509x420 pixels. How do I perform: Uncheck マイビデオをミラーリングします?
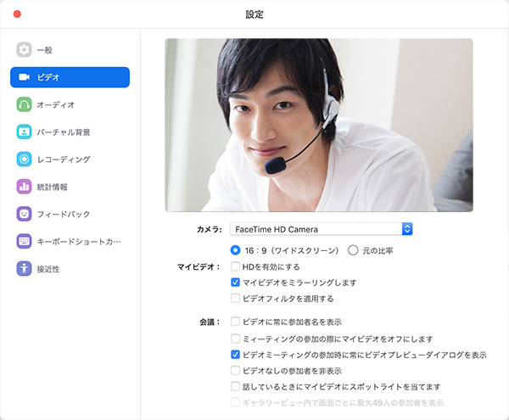(x=235, y=283)
